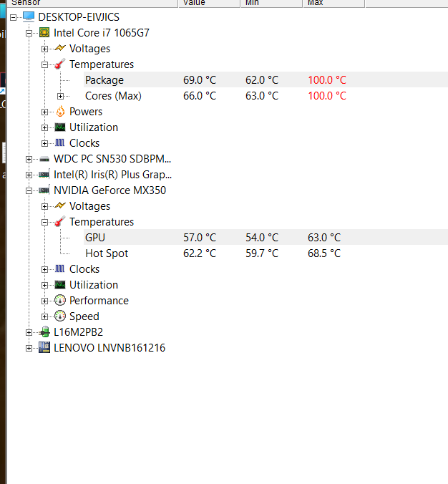Click the NVIDIA Clocks waveform icon
Viewport: 448px width, 484px height.
[x=60, y=269]
